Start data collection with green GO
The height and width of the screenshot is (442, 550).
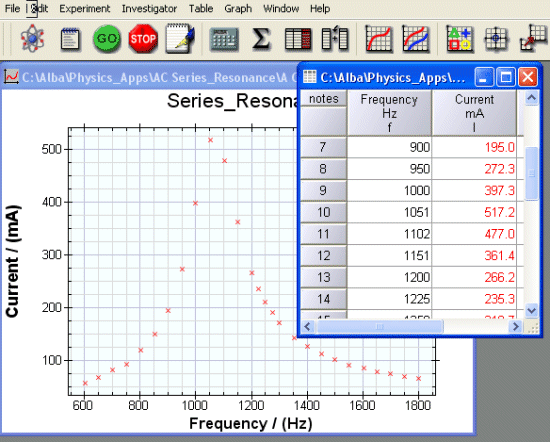point(107,38)
